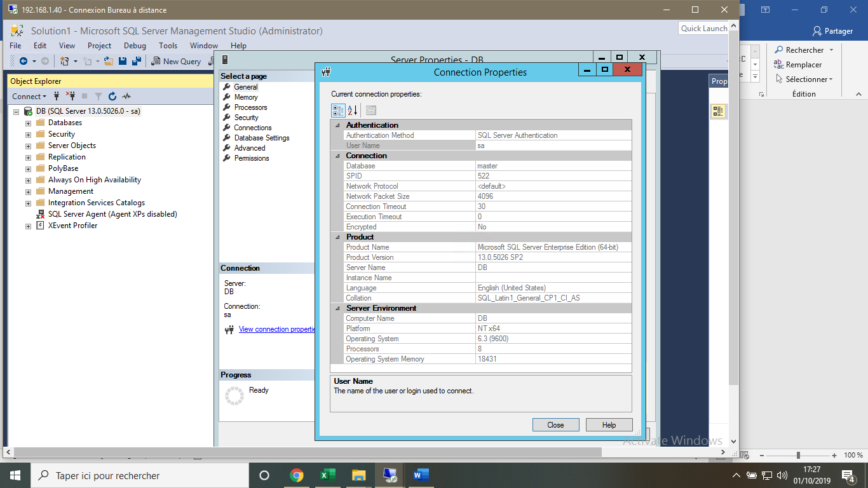Start a New Query
868x488 pixels.
coord(176,61)
